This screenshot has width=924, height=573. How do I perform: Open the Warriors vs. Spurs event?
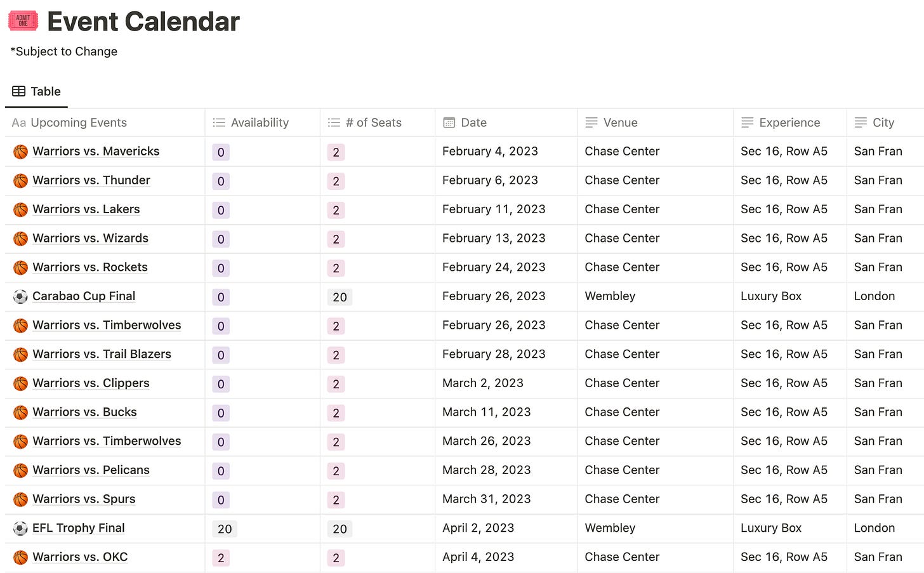[x=84, y=499]
